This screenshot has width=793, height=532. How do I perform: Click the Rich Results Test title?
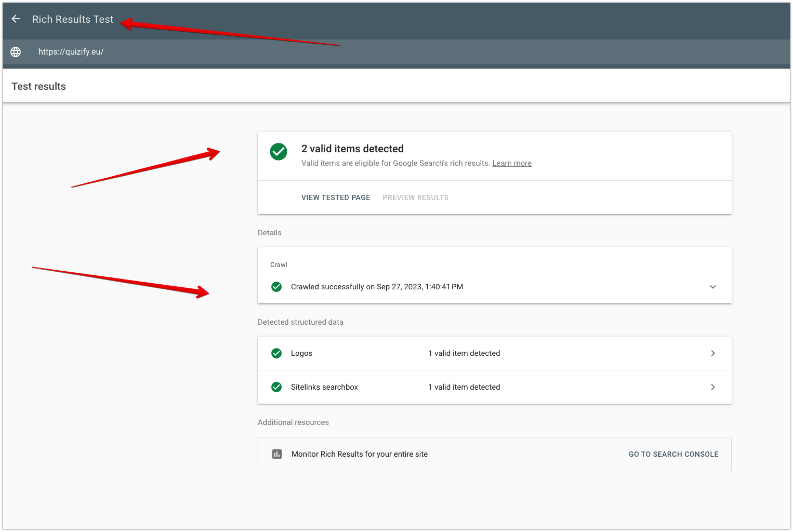[72, 19]
